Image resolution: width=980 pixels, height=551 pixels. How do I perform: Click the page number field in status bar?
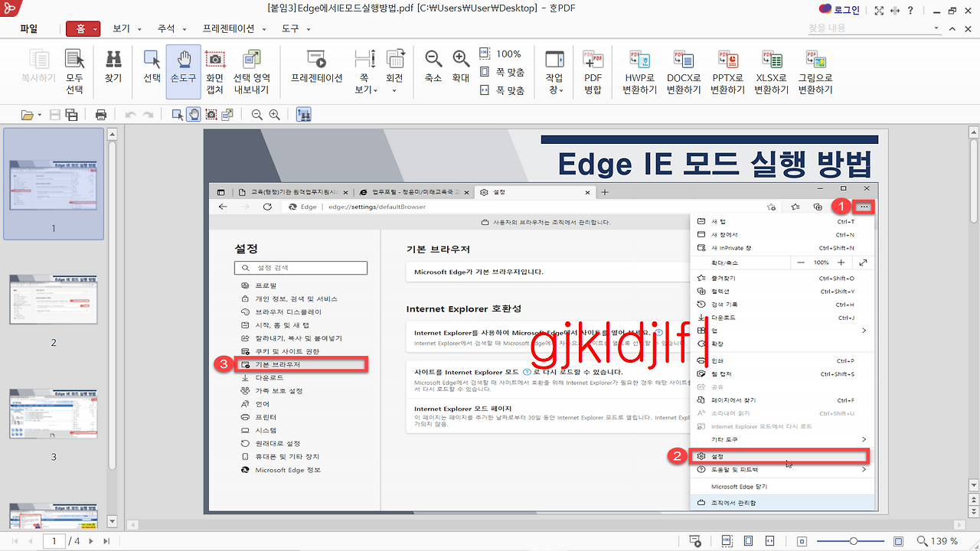[54, 541]
